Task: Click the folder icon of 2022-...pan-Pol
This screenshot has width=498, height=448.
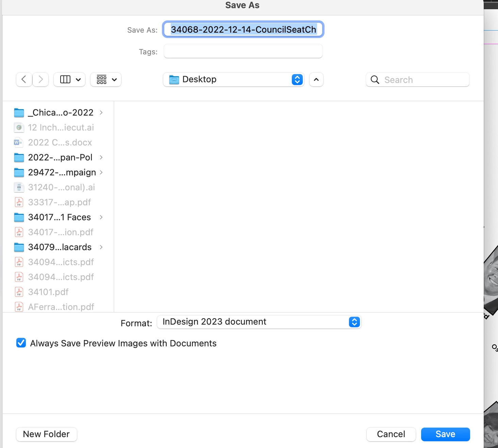Action: click(x=19, y=157)
